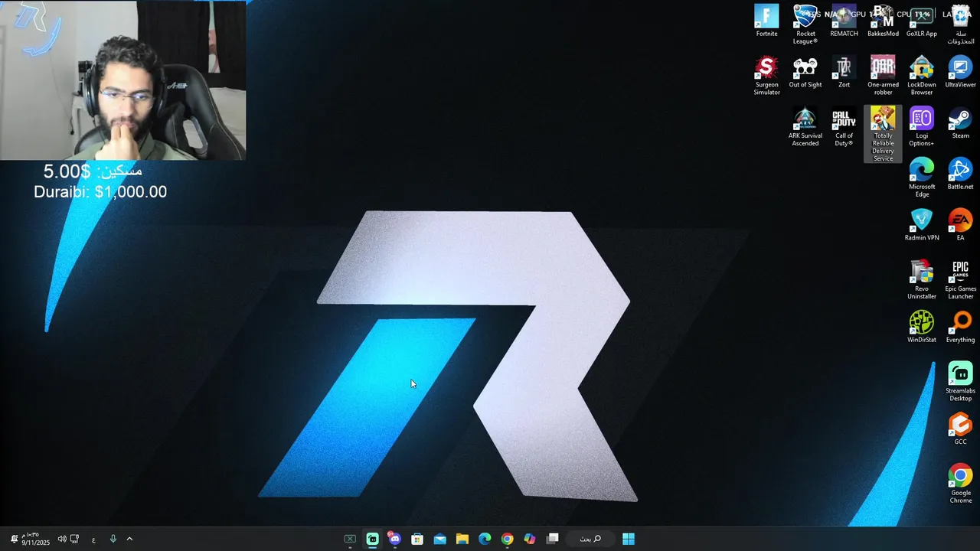Open Microsoft Edge desktop shortcut
This screenshot has width=980, height=551.
[x=922, y=178]
